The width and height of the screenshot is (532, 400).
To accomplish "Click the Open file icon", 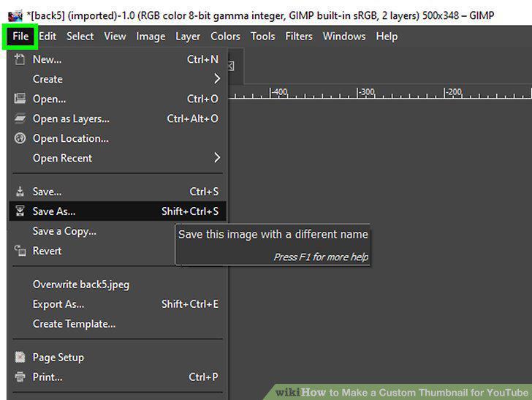I will tap(20, 99).
